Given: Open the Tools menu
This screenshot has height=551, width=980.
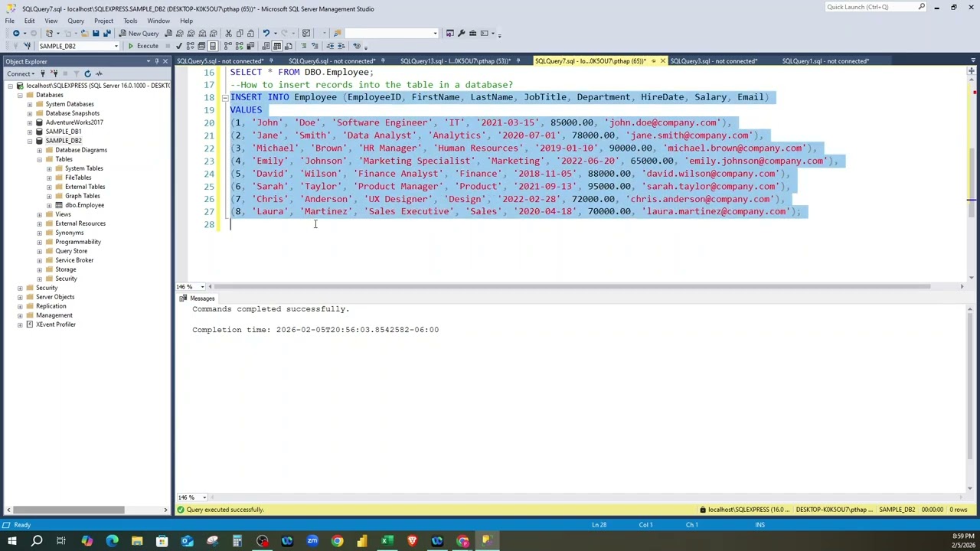Looking at the screenshot, I should (130, 21).
